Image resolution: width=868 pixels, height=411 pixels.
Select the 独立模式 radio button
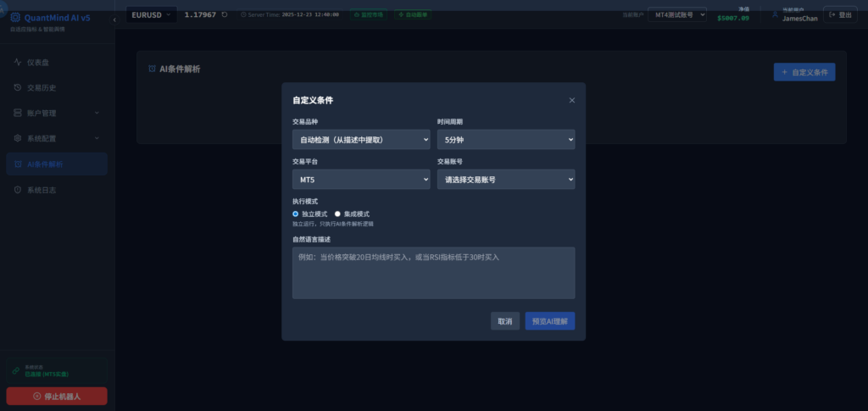(x=296, y=214)
